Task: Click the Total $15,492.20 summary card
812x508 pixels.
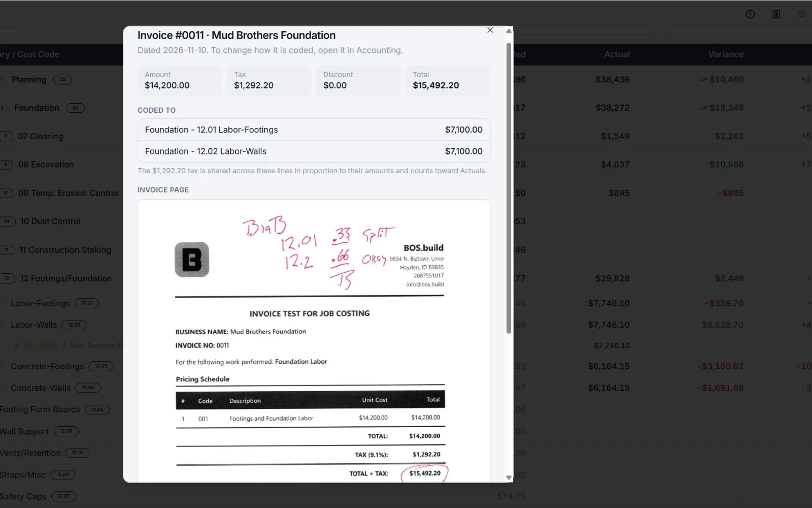Action: [x=448, y=80]
